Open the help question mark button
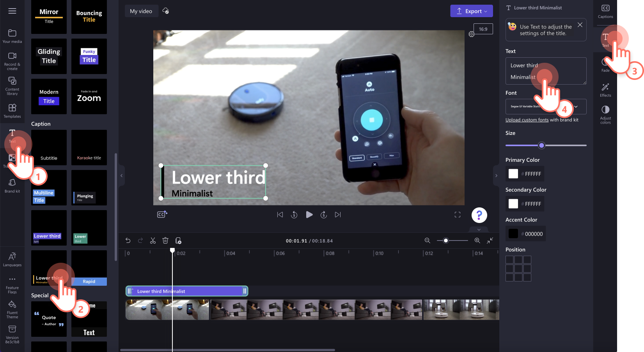 479,215
